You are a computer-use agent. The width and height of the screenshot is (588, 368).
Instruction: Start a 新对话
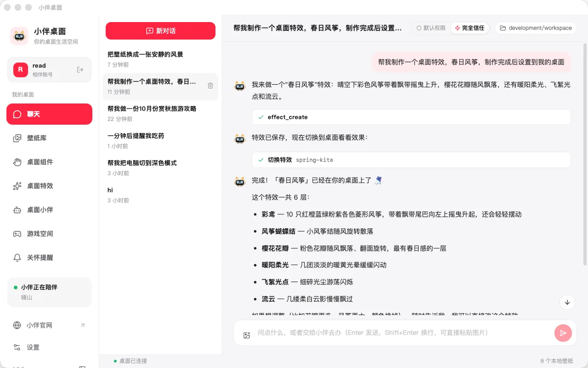pyautogui.click(x=160, y=31)
